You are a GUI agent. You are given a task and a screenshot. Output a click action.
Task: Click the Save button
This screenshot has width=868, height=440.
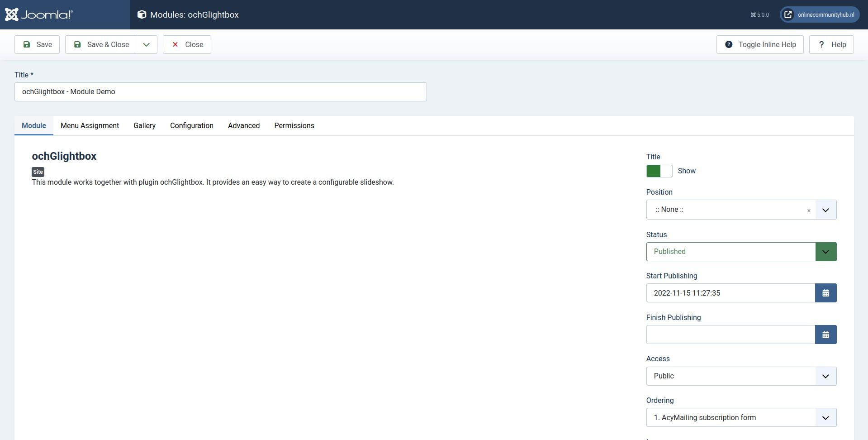(37, 44)
